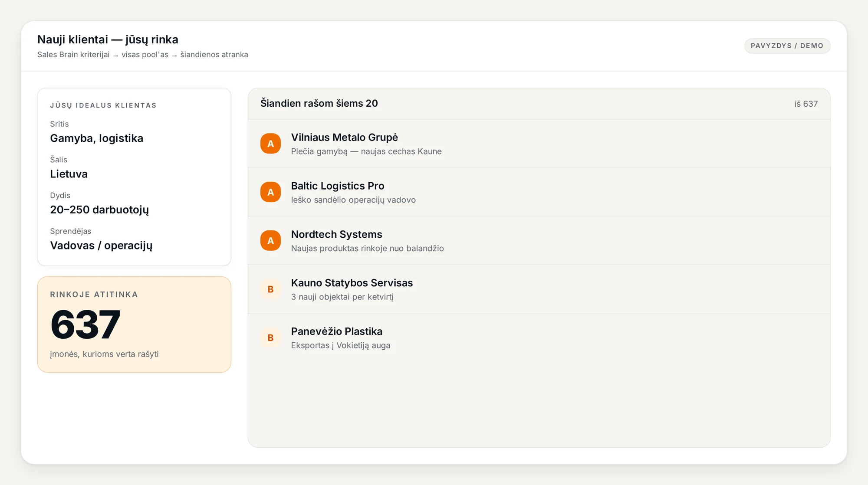868x485 pixels.
Task: Click the PAVYZDYS / DEMO pill
Action: [x=787, y=46]
